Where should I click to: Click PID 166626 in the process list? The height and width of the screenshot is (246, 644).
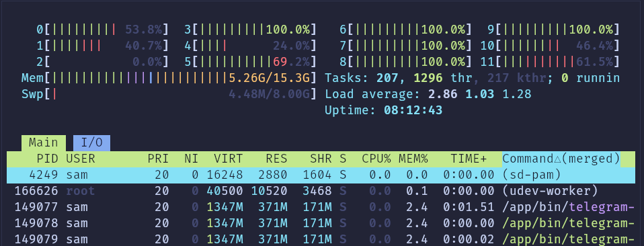[x=36, y=191]
